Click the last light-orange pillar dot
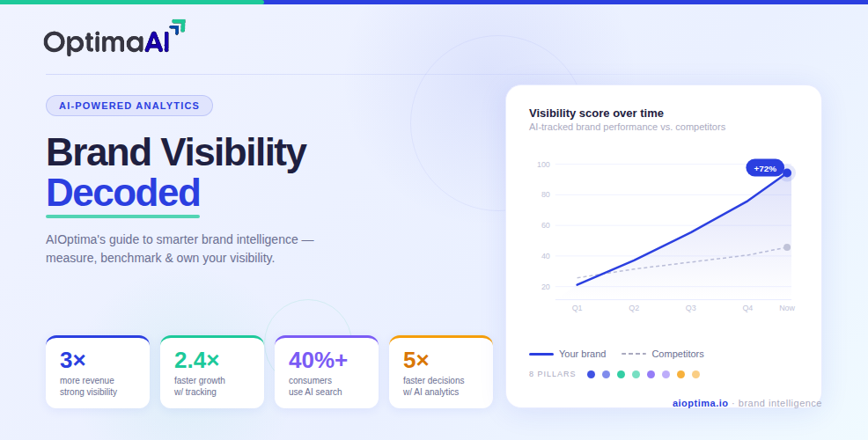The height and width of the screenshot is (440, 868). pyautogui.click(x=695, y=375)
